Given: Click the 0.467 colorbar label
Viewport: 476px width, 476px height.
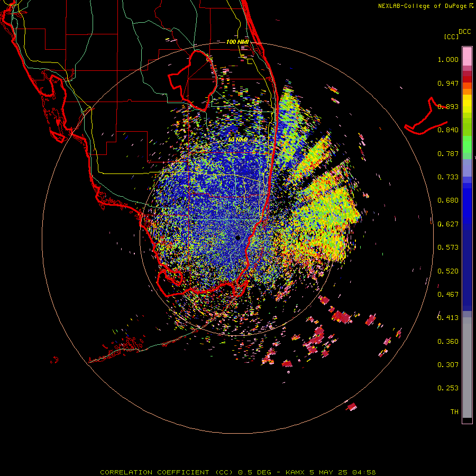Looking at the screenshot, I should [448, 295].
